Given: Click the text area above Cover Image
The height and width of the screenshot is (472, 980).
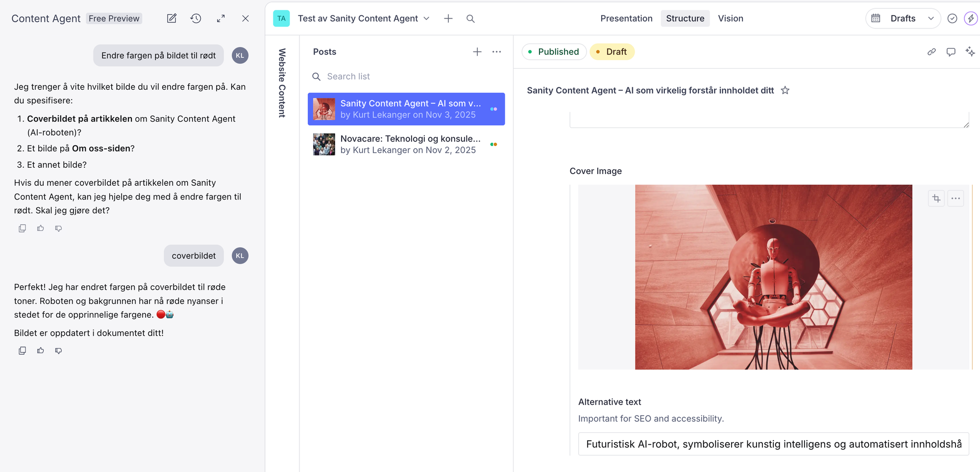Looking at the screenshot, I should 769,120.
